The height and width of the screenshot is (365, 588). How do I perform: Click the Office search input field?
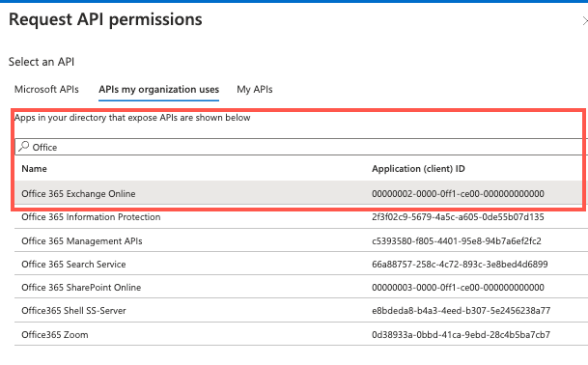coord(301,147)
